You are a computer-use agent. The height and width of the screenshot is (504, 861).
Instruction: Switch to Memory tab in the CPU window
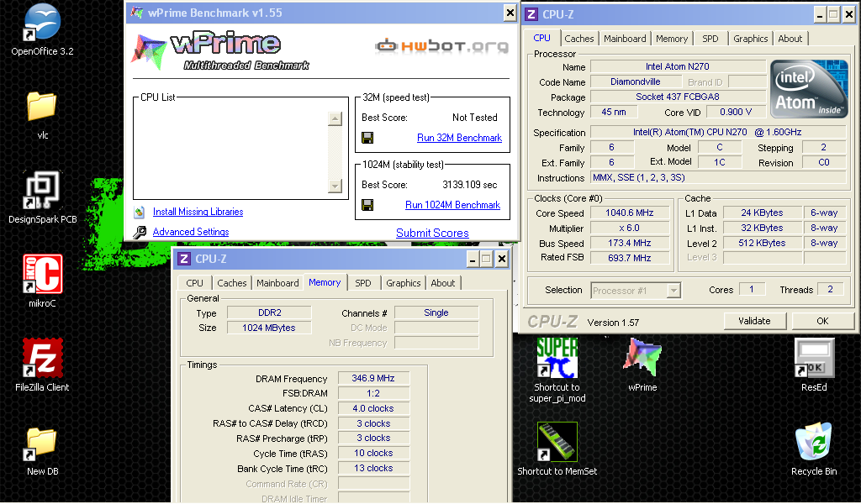[672, 39]
